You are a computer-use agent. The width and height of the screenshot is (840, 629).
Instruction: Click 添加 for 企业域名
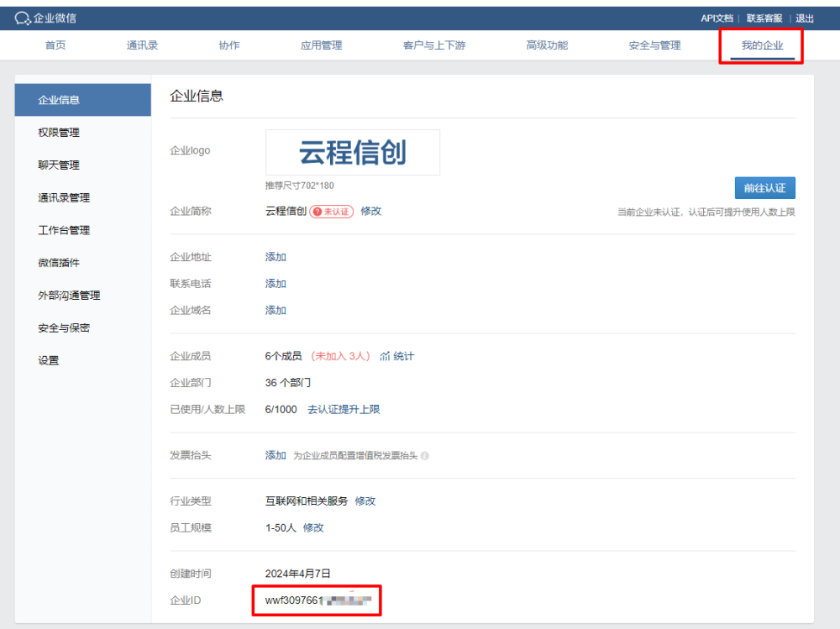coord(276,311)
